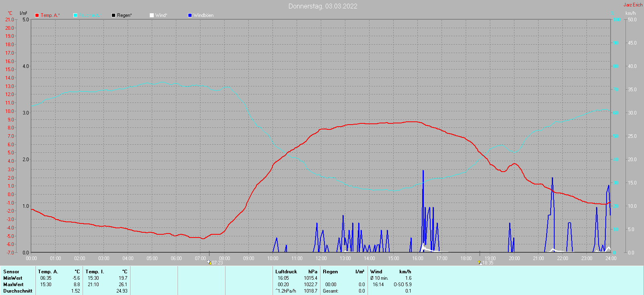Viewport: 644px width, 295px height.
Task: Click the red Temp. A. legend swatch
Action: coord(37,15)
